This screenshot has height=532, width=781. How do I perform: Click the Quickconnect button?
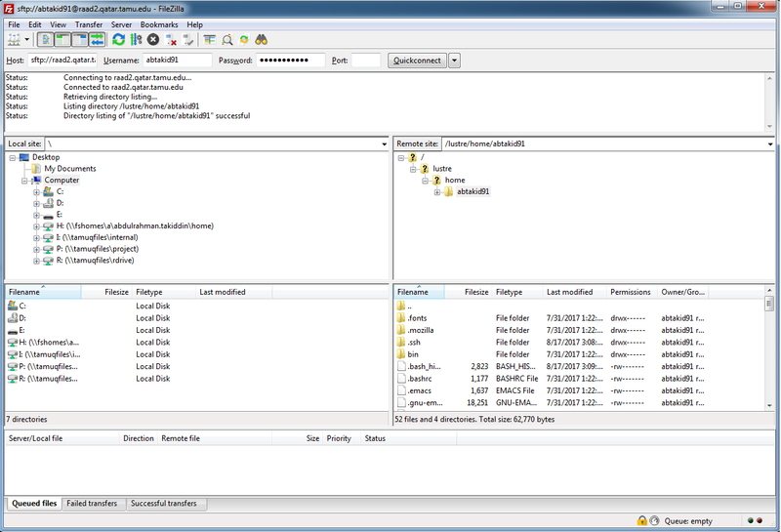click(x=416, y=61)
